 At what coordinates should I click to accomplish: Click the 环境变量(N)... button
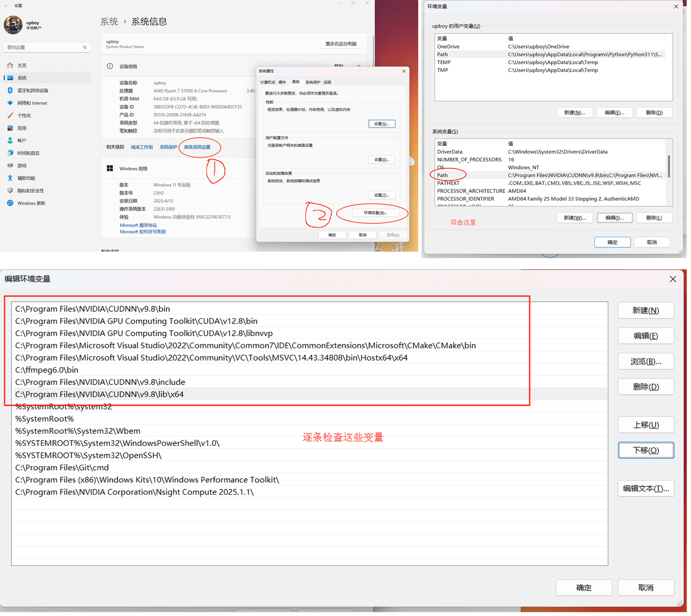375,213
